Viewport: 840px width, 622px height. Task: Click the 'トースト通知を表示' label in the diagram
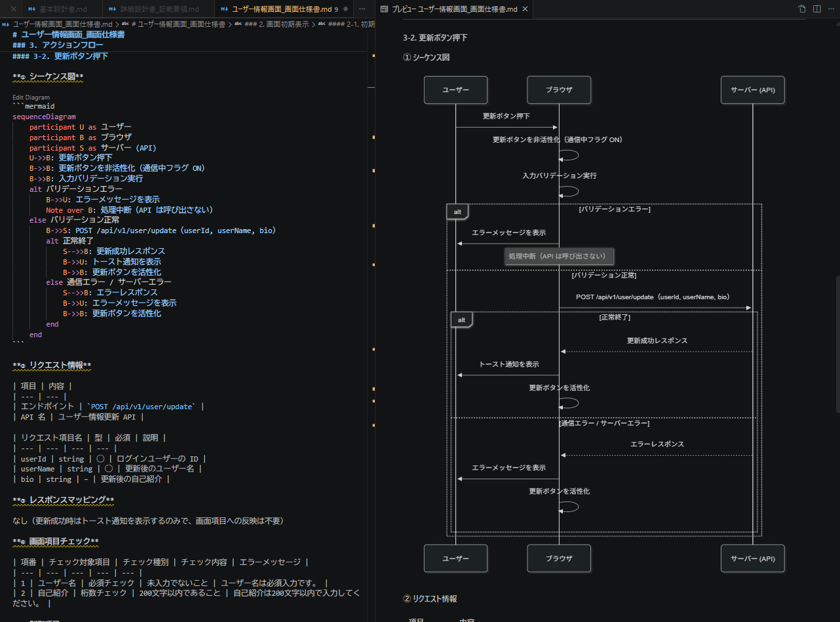(x=509, y=364)
